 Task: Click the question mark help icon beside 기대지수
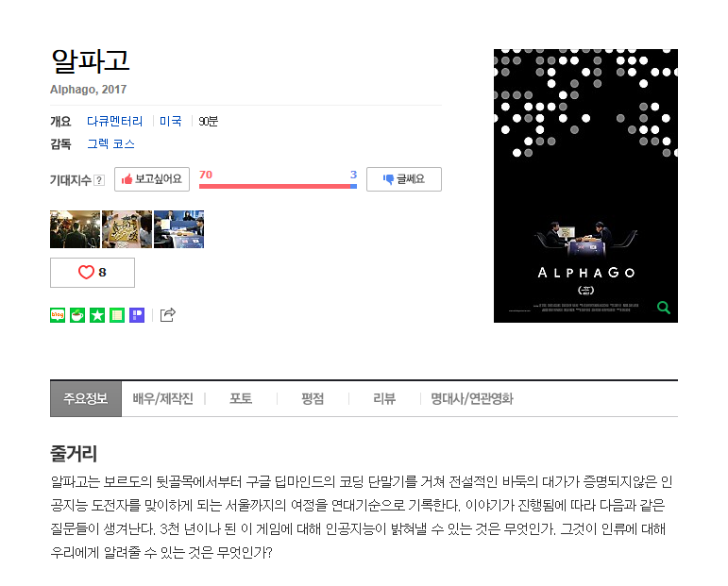point(99,180)
